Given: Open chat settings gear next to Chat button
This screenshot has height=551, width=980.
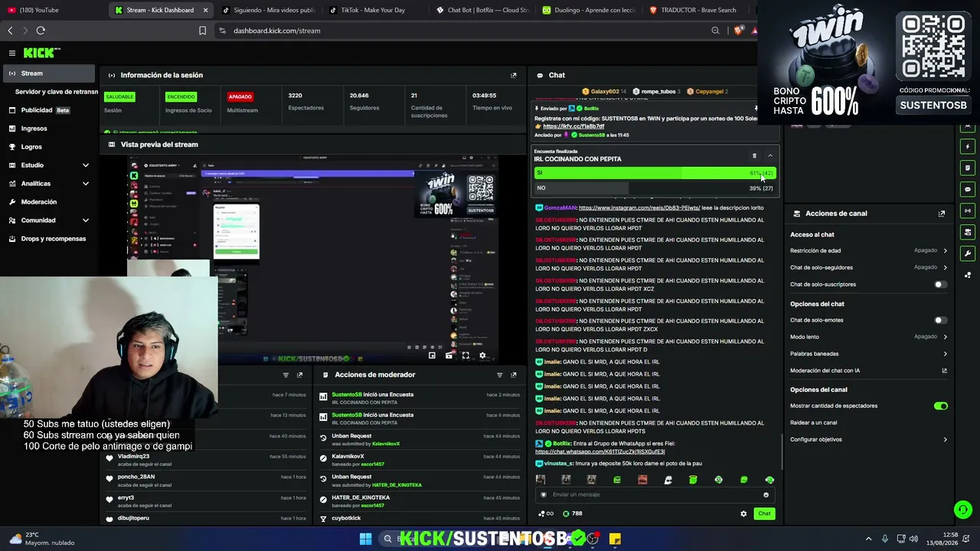Looking at the screenshot, I should (x=743, y=514).
